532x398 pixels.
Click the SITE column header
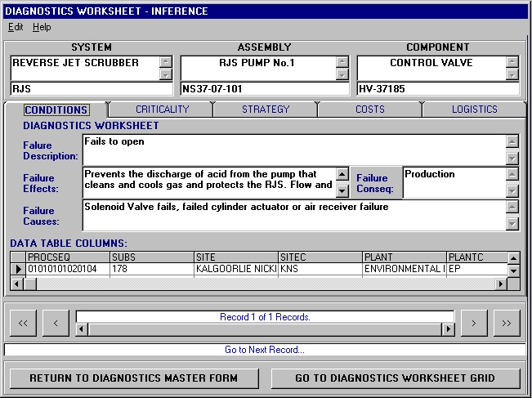pyautogui.click(x=236, y=257)
